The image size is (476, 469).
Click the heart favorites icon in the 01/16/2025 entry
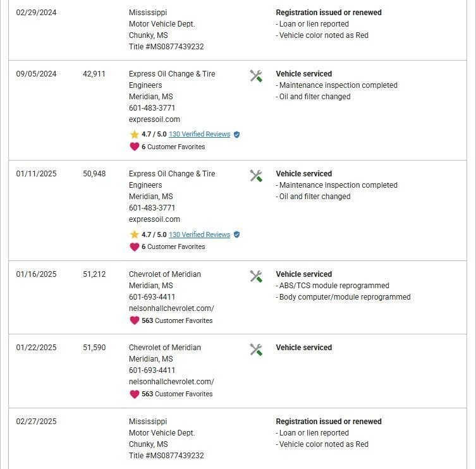pyautogui.click(x=134, y=320)
